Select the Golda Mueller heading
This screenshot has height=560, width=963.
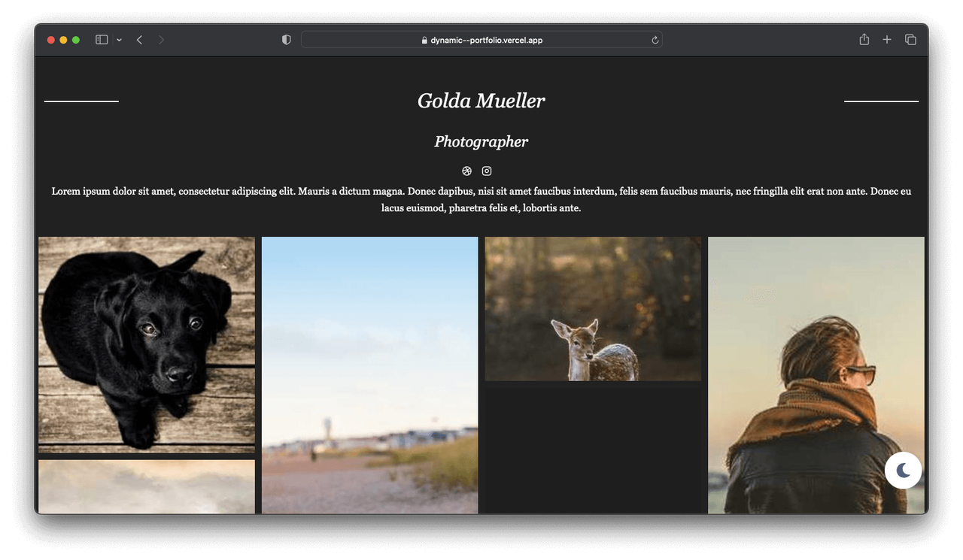click(481, 101)
